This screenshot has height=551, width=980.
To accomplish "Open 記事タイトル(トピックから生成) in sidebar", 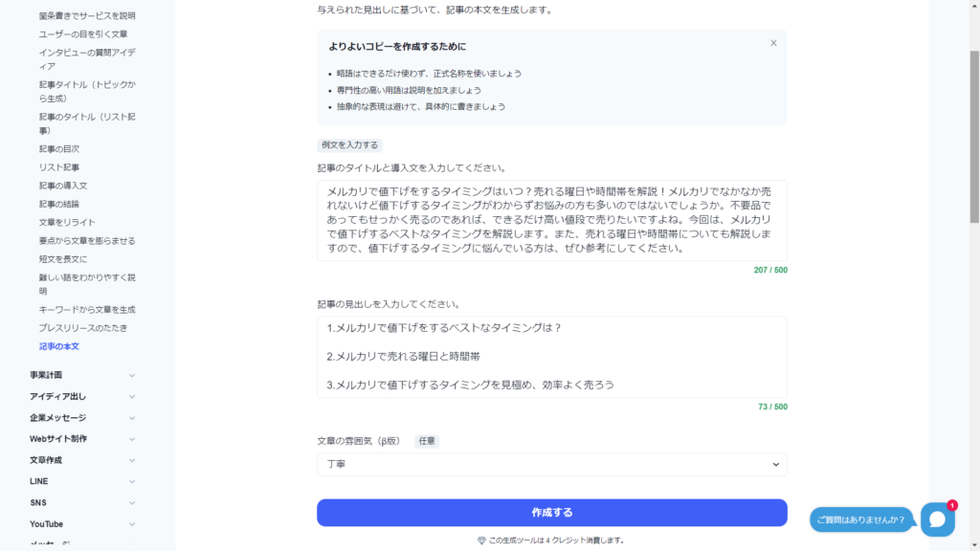I will pos(87,91).
